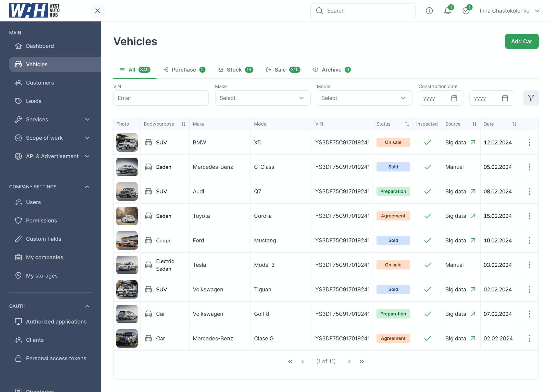Click Big data arrow link for Audi Q7
Viewport: 551px width, 392px height.
tap(473, 191)
